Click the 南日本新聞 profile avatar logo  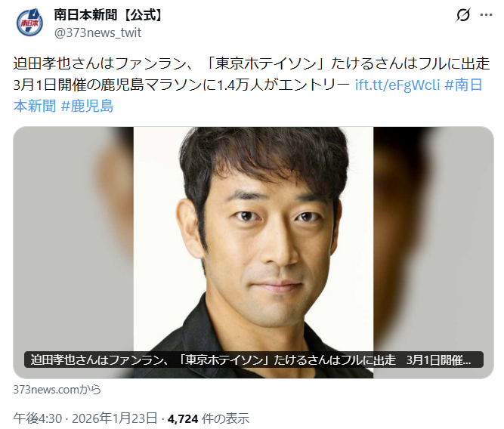29,23
